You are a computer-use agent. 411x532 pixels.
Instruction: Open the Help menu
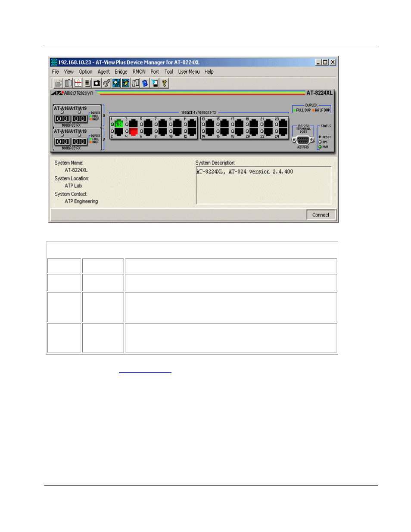point(209,72)
